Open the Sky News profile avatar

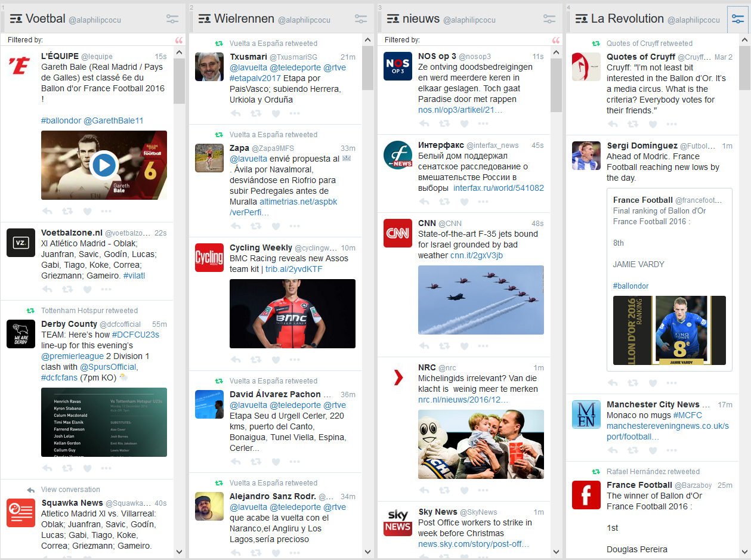pos(398,522)
